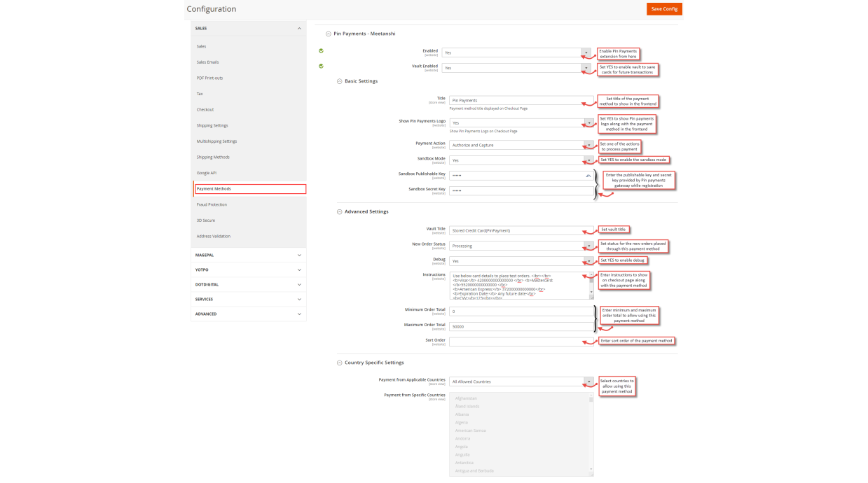Open Google API in the sidebar
This screenshot has width=868, height=483.
point(206,173)
